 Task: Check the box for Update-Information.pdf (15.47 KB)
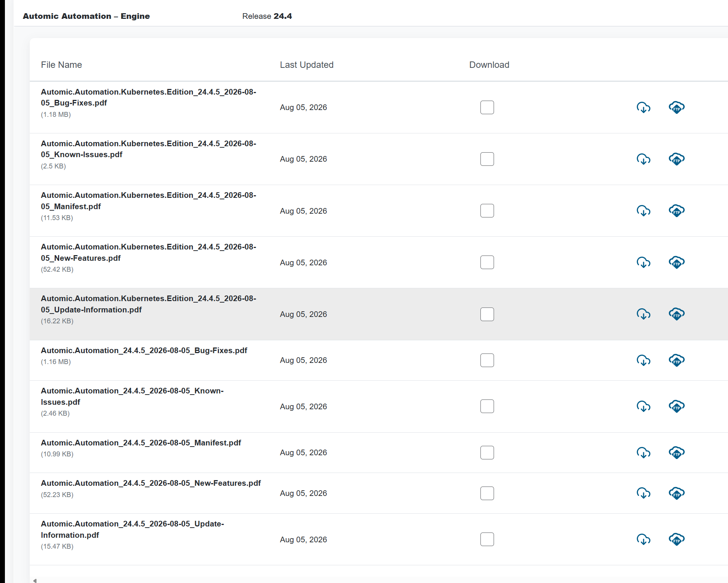pyautogui.click(x=487, y=539)
